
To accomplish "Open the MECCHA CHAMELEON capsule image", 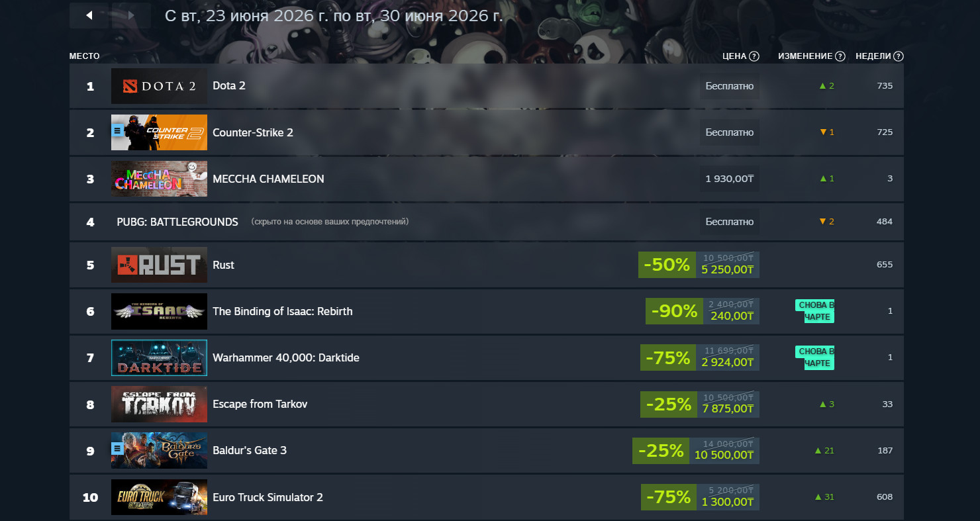I will 159,179.
